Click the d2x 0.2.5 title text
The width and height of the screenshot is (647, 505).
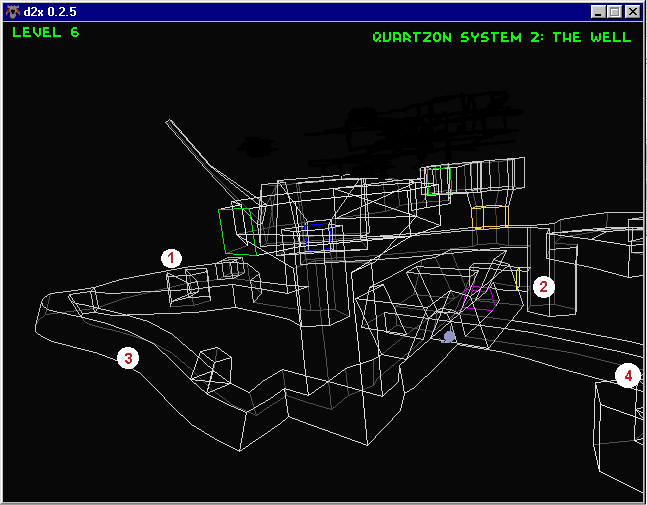(50, 12)
